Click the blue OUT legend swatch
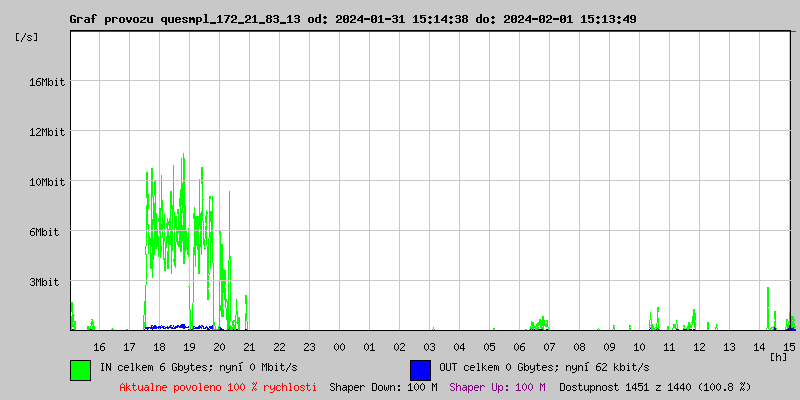The width and height of the screenshot is (800, 400). (x=420, y=369)
